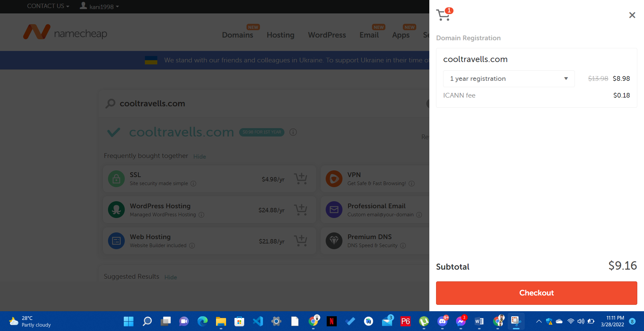Click info icon beside Site security made simple
Image resolution: width=644 pixels, height=331 pixels.
(193, 183)
